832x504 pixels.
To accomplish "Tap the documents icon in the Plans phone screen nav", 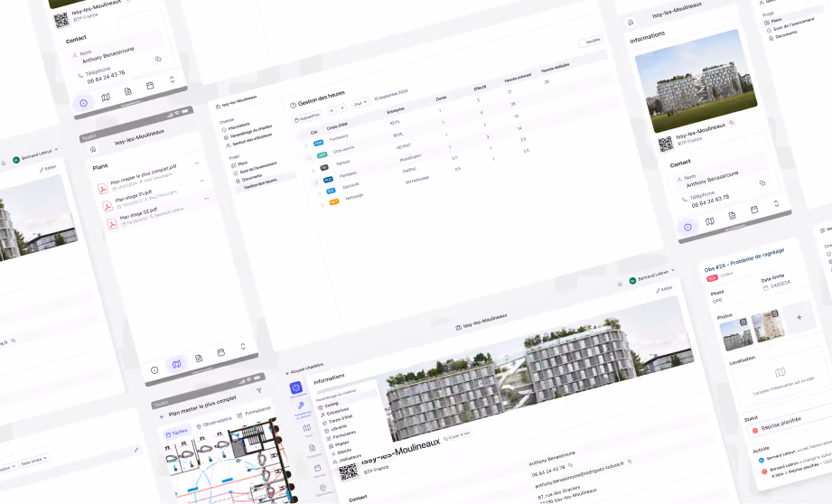I will coord(199,359).
